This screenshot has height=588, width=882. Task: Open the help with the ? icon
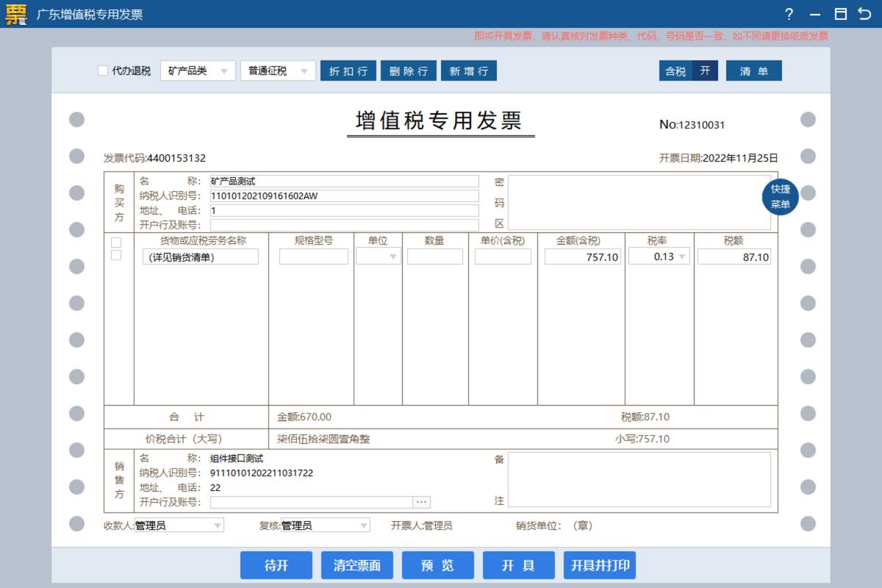tap(789, 14)
